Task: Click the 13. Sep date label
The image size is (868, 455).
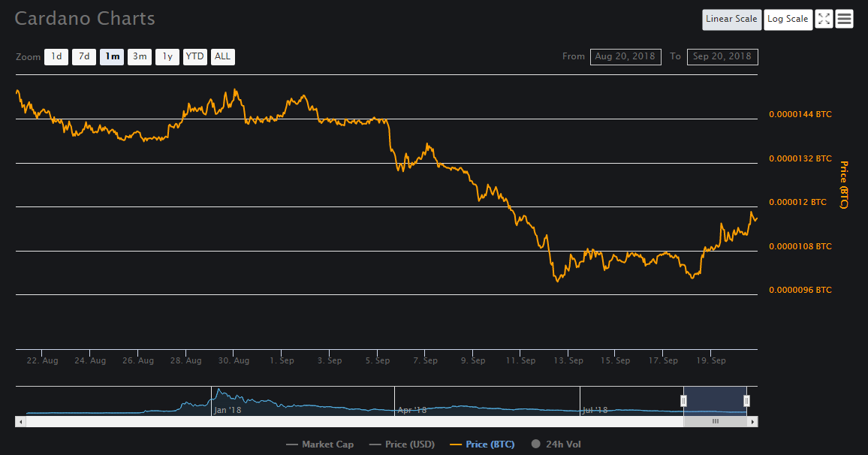Action: 568,361
